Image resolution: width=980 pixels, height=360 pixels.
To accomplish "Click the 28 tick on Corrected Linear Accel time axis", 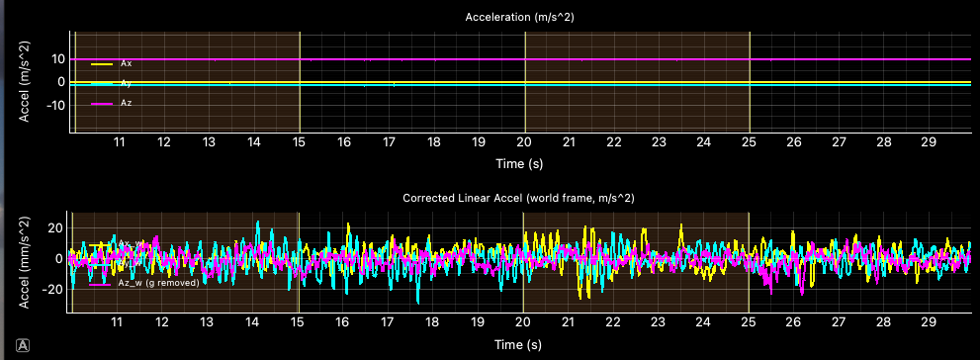I will click(x=882, y=322).
